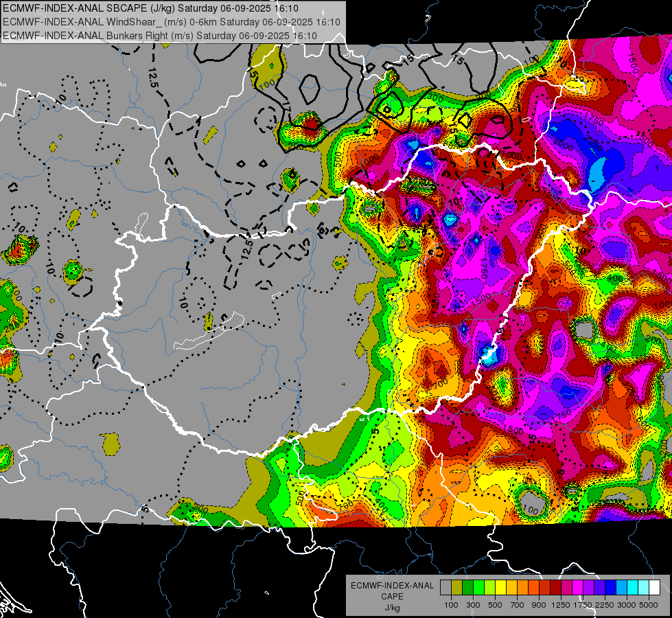Screen dimensions: 672x618
Task: Click the 2250 contour label on the map
Action: click(593, 144)
